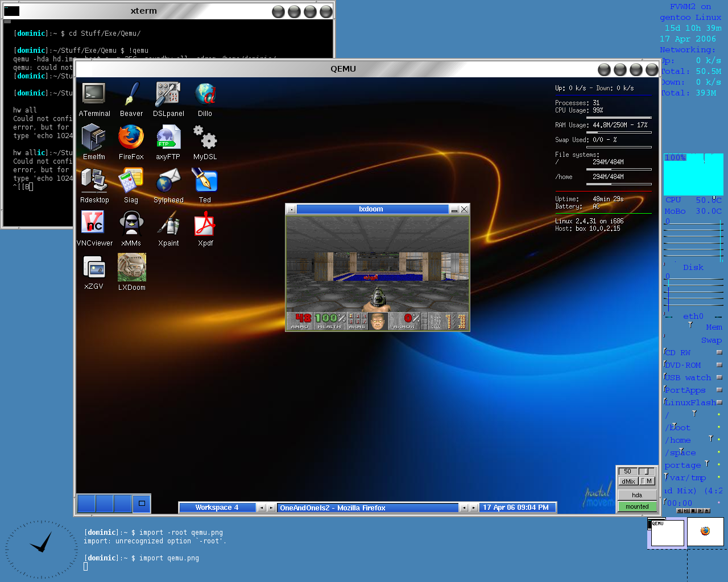Toggle the DVD-ROM mount button
Screen dimensions: 728x582
tap(719, 365)
